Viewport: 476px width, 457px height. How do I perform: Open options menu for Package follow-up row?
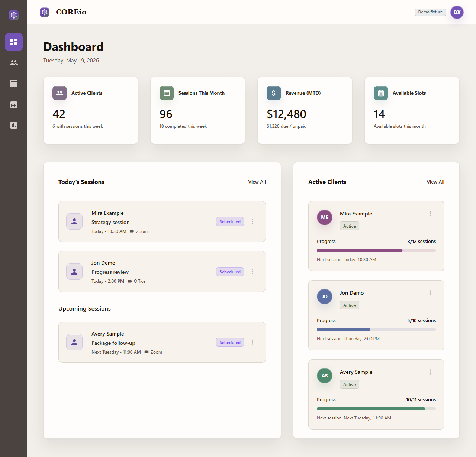click(253, 342)
